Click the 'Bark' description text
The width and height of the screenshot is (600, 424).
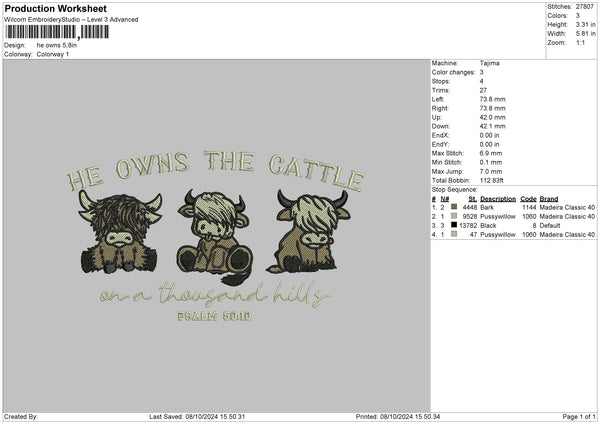(x=487, y=207)
